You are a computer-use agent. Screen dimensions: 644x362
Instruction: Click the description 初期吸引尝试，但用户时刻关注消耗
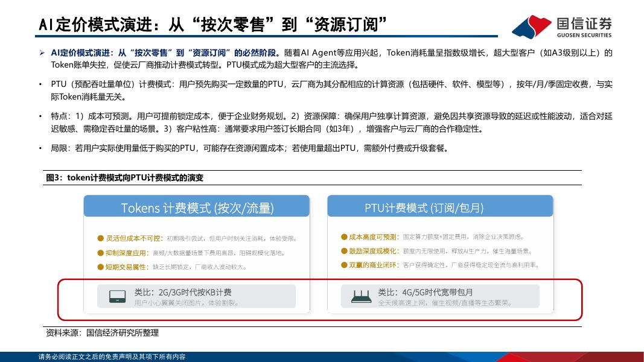tap(231, 238)
